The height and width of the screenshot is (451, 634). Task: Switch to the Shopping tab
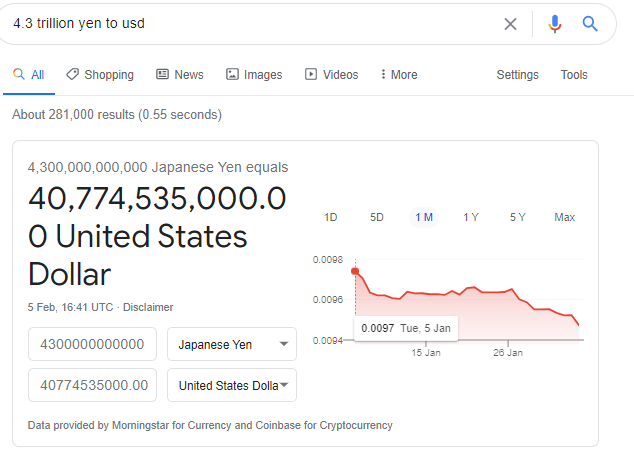click(x=100, y=75)
